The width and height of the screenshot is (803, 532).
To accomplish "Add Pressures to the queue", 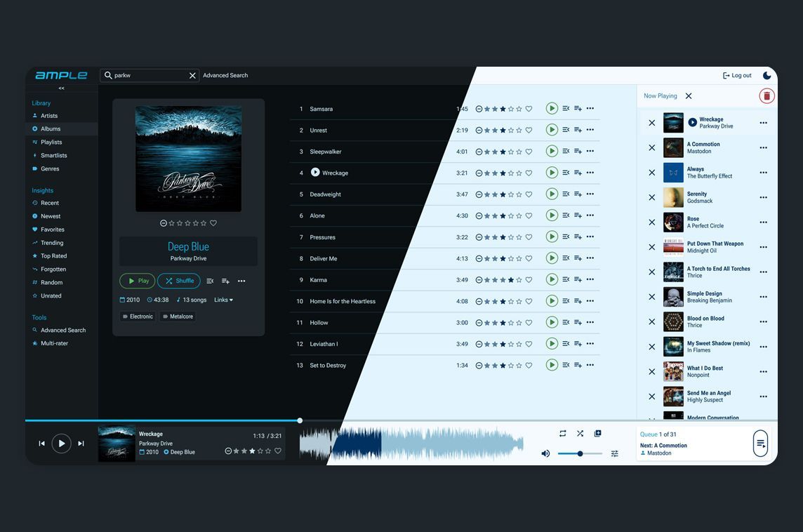I will [578, 237].
